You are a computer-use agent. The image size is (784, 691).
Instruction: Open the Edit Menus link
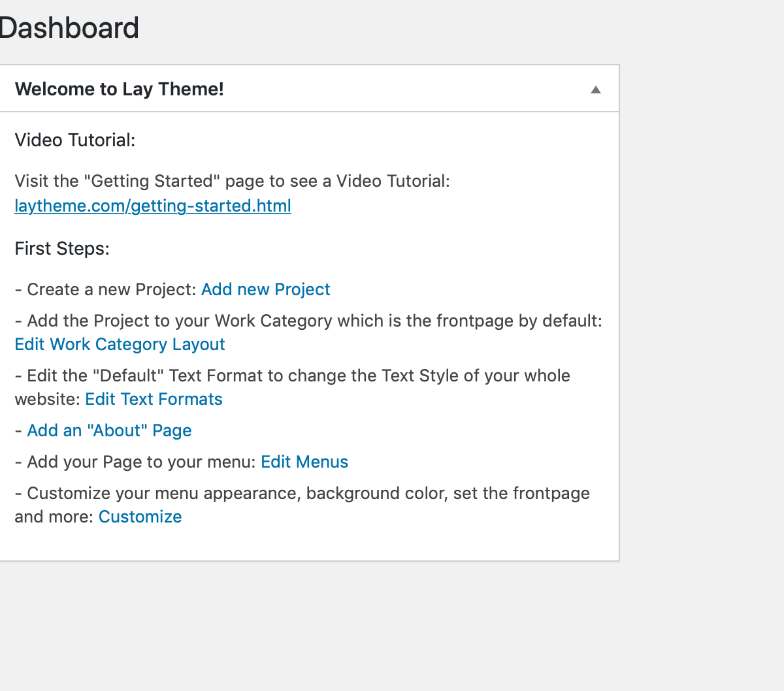tap(304, 462)
